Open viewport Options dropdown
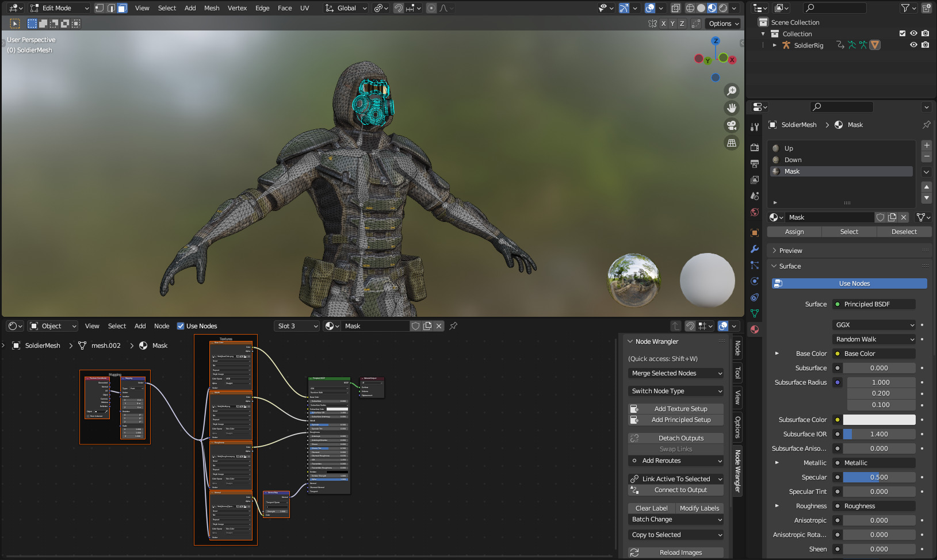Image resolution: width=937 pixels, height=560 pixels. pyautogui.click(x=724, y=24)
